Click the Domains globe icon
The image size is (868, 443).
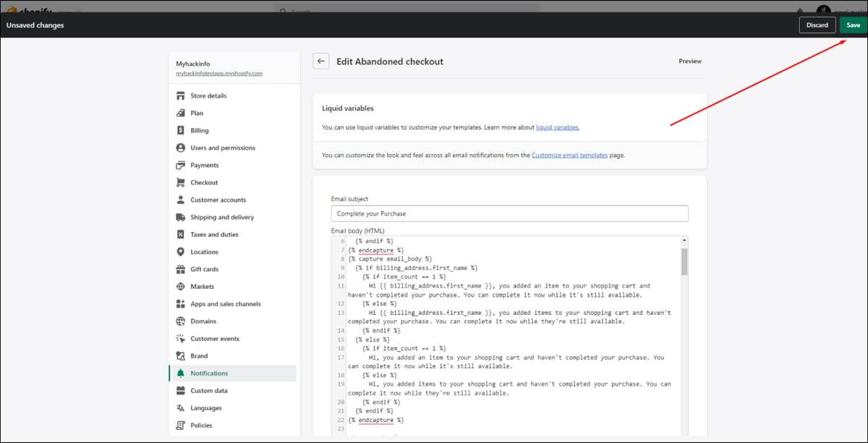pos(181,321)
